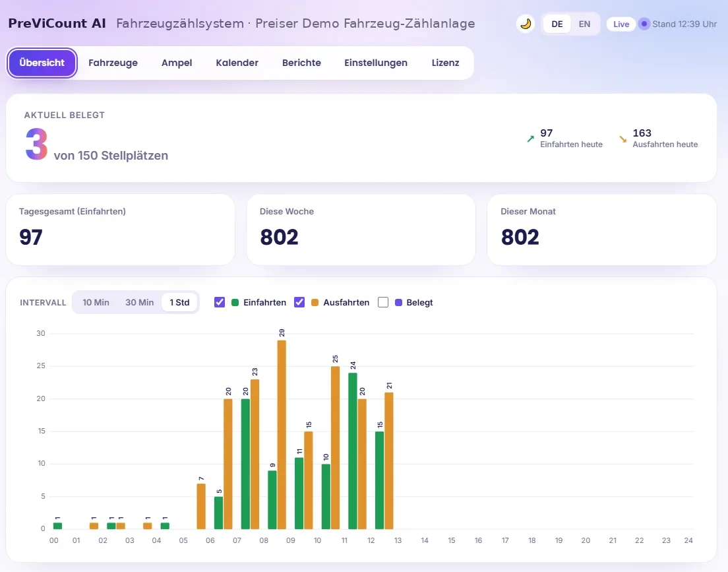728x572 pixels.
Task: Click the orange arrow beside Ausfahrten heute
Action: coord(623,139)
